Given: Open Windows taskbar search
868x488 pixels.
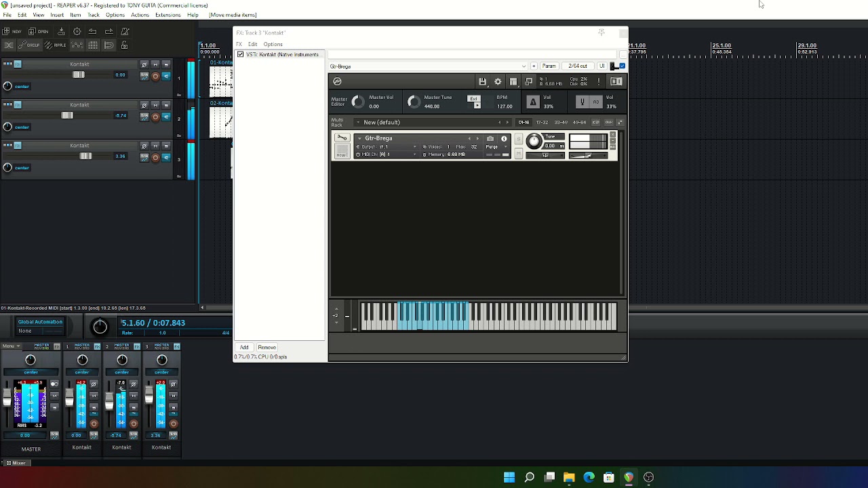Looking at the screenshot, I should tap(530, 477).
